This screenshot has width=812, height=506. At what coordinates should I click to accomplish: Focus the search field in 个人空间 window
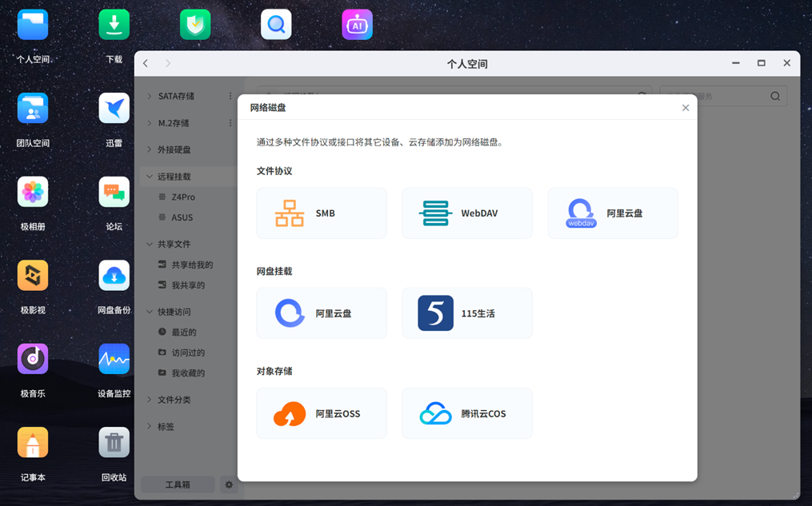tap(723, 96)
